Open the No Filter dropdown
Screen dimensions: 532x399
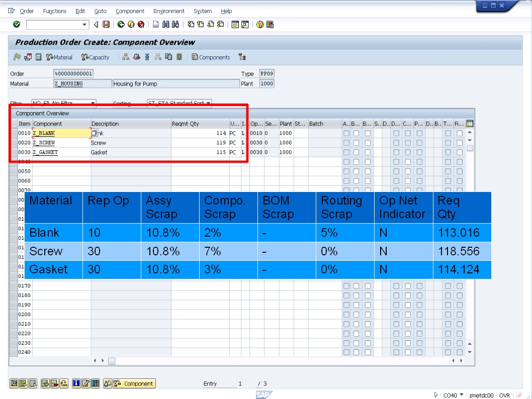point(91,102)
